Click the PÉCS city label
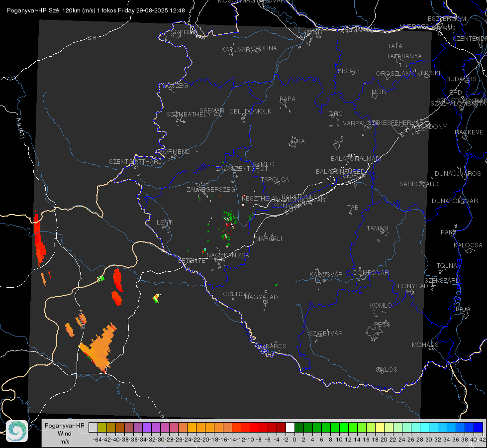The height and width of the screenshot is (448, 487). [382, 324]
